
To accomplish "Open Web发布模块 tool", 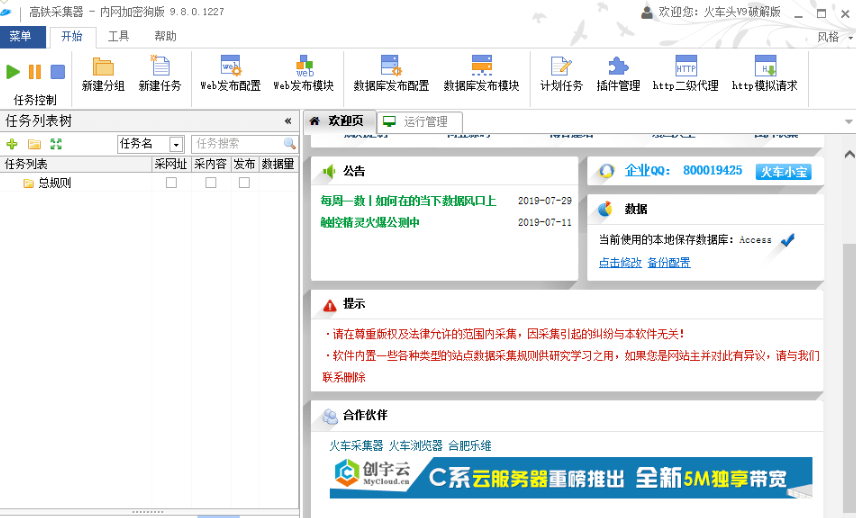I will point(304,73).
